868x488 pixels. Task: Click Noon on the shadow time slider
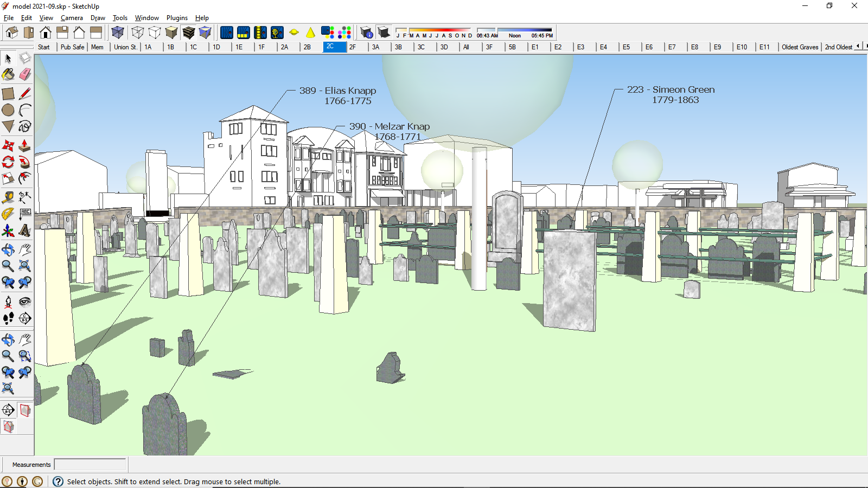click(514, 35)
